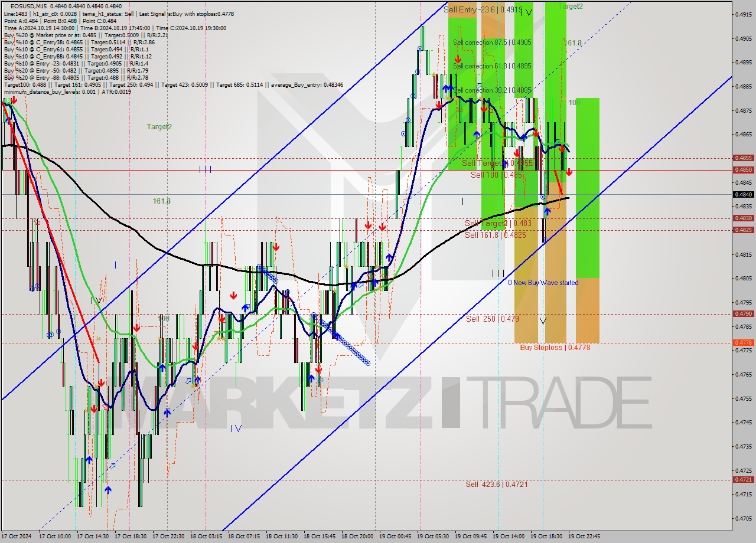Click the 0.4765 price axis label

coord(744,374)
